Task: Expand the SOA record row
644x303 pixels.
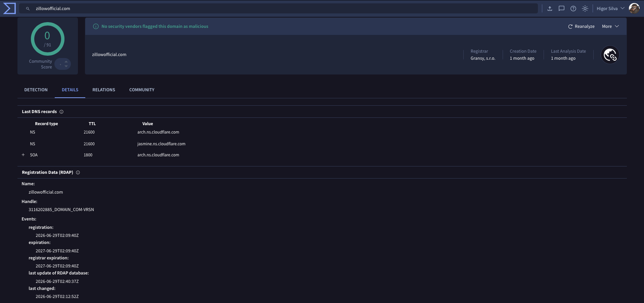Action: (23, 155)
